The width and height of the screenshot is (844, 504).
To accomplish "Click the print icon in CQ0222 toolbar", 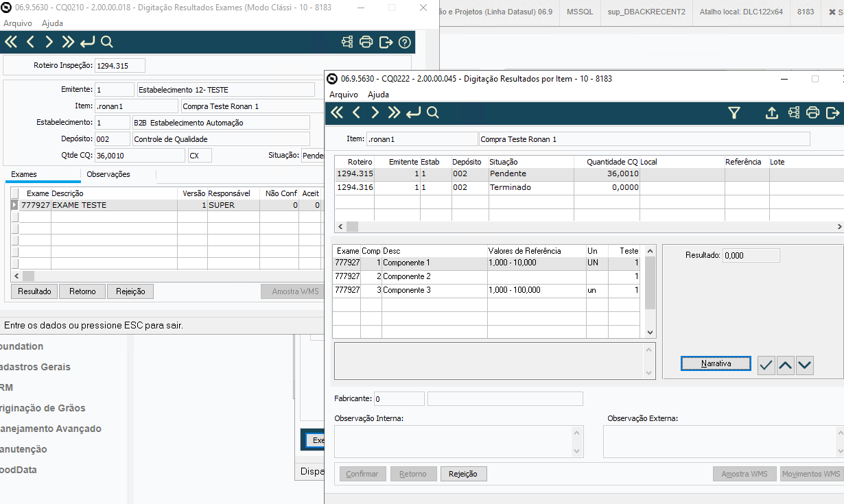I will tap(813, 113).
